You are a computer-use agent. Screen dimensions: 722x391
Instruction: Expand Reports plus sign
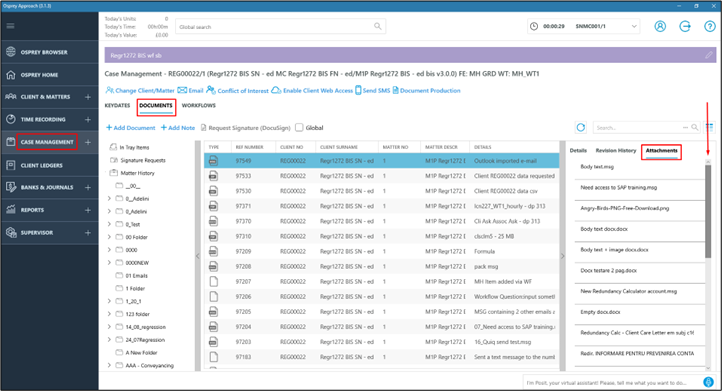pos(88,210)
